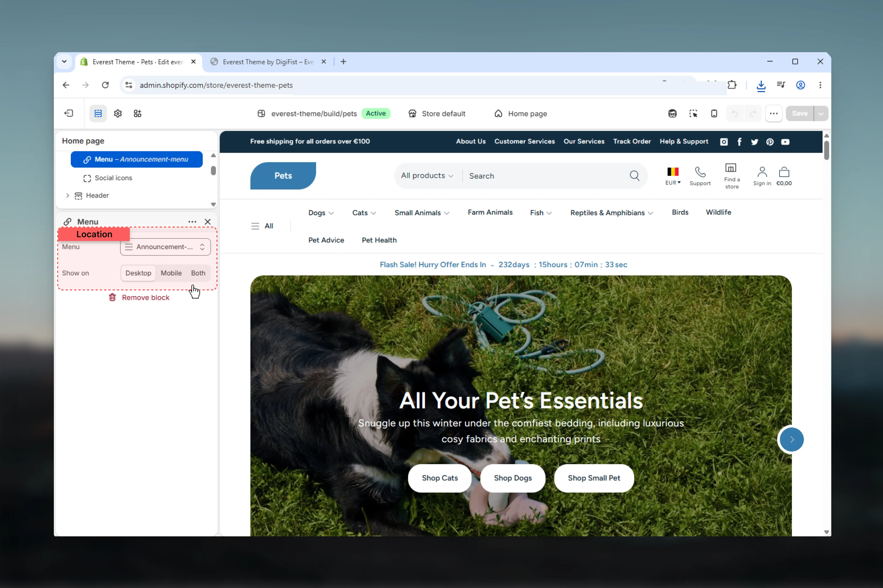Click the redo arrow icon
Screen dimensions: 883x588
click(x=753, y=113)
